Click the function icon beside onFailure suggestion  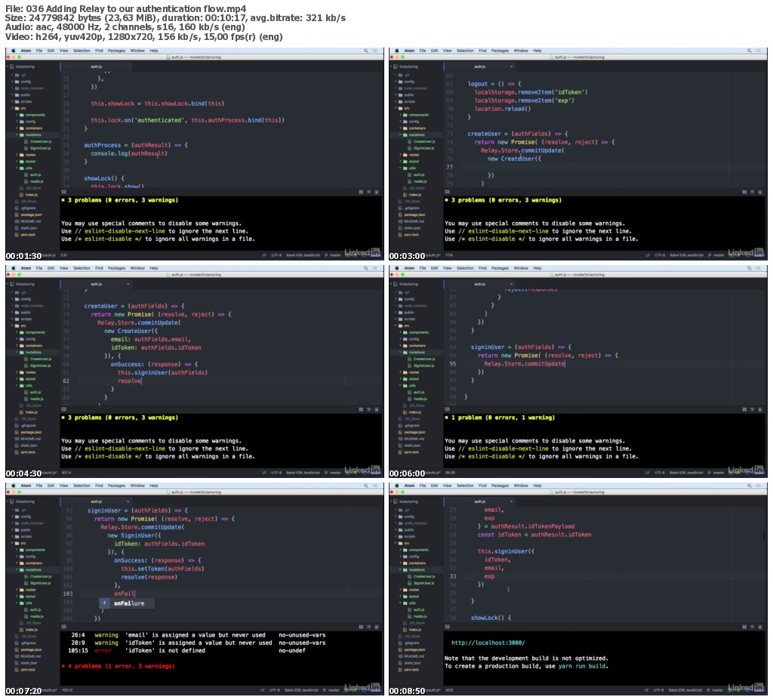104,603
